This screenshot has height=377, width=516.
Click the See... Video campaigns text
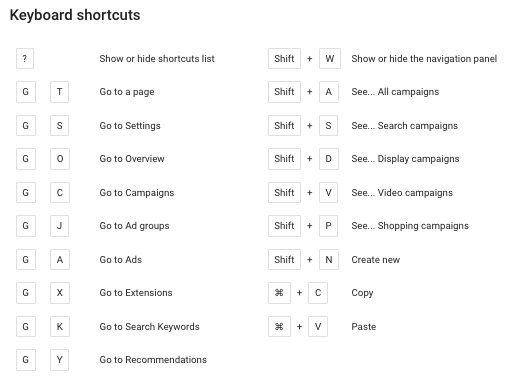pyautogui.click(x=402, y=193)
